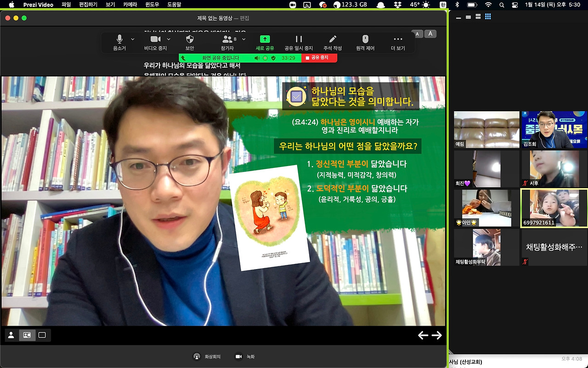
Task: Hide the Zoom thumbnail video panel
Action: (x=458, y=17)
